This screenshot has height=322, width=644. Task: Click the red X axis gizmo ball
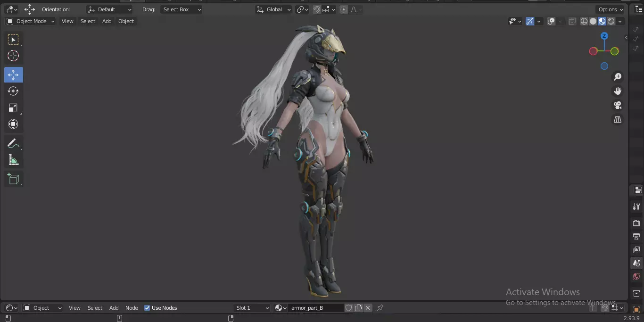point(594,51)
